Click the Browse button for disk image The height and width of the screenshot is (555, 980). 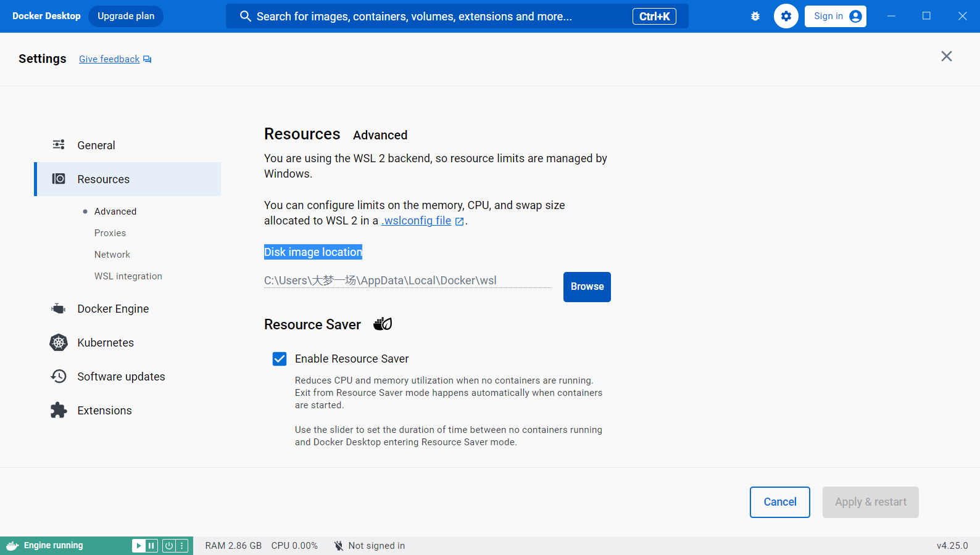pyautogui.click(x=586, y=287)
